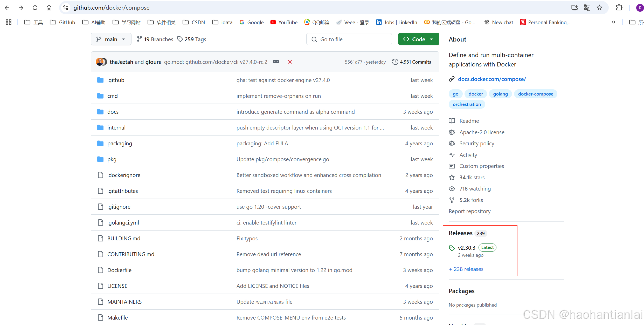This screenshot has width=644, height=325.
Task: Open the docs folder icon
Action: point(100,112)
